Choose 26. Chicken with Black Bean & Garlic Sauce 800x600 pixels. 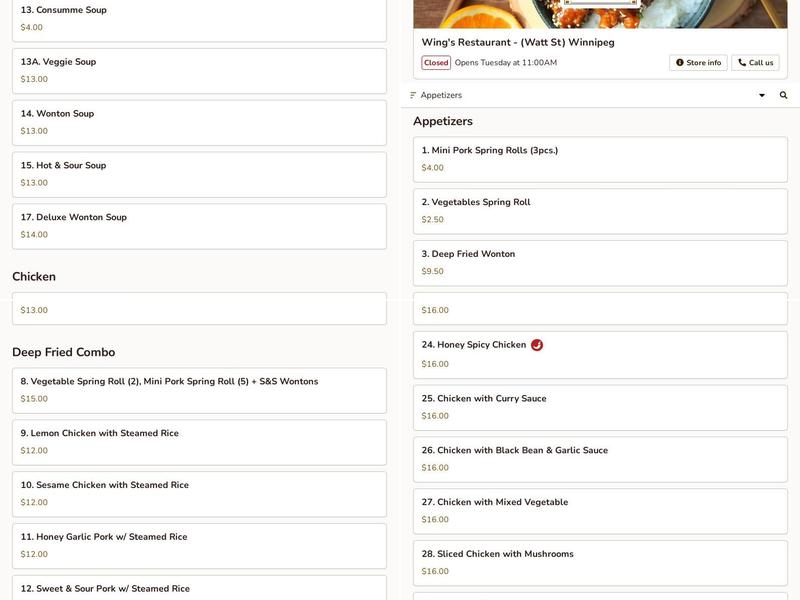[x=600, y=460]
